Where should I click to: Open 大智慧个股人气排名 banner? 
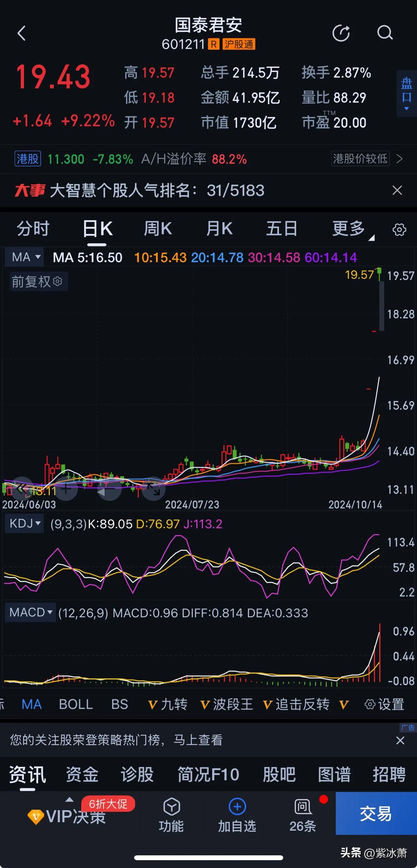tap(157, 191)
